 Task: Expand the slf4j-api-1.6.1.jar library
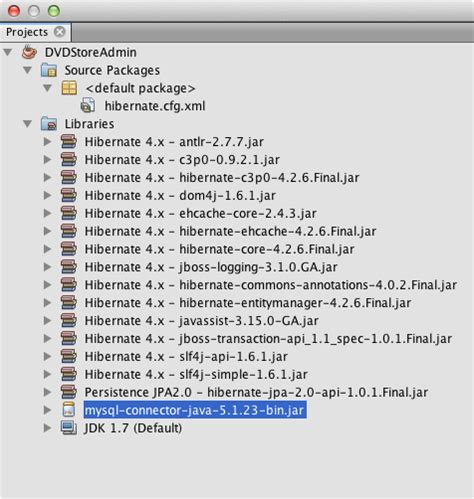click(47, 356)
